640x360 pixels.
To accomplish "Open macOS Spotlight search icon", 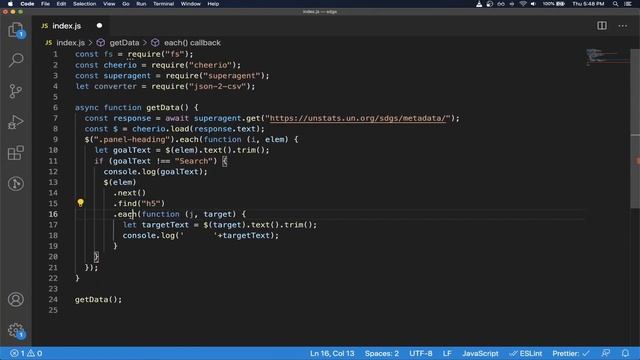I will click(x=615, y=4).
